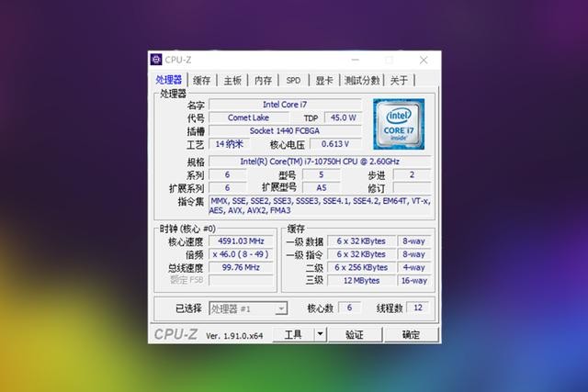
Task: Click the i7-10750H specification field
Action: point(320,162)
